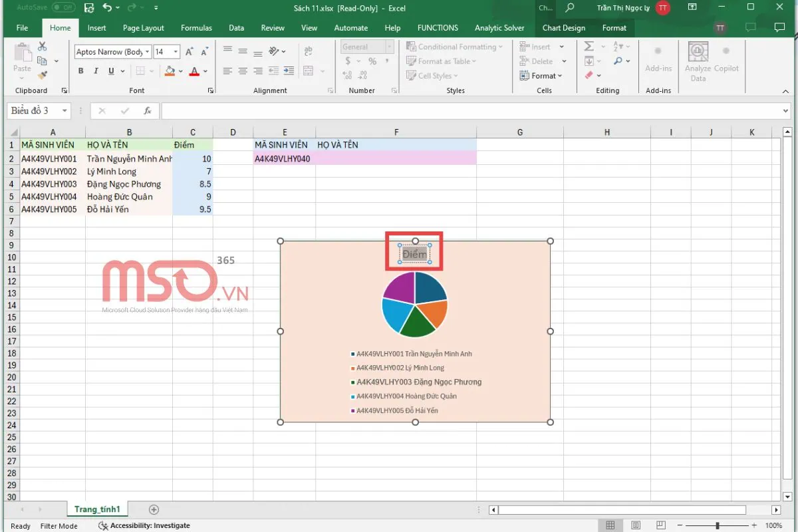Click the Copy icon in Clipboard group

(x=43, y=60)
